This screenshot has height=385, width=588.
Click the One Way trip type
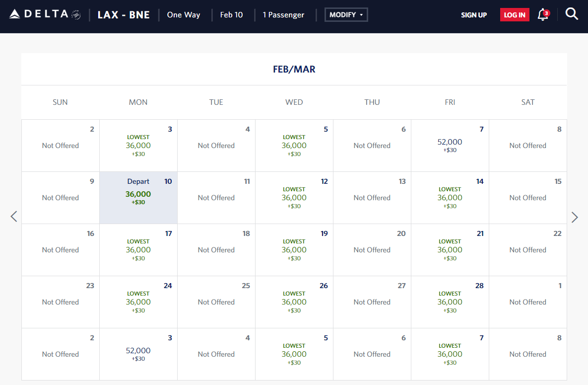tap(184, 15)
